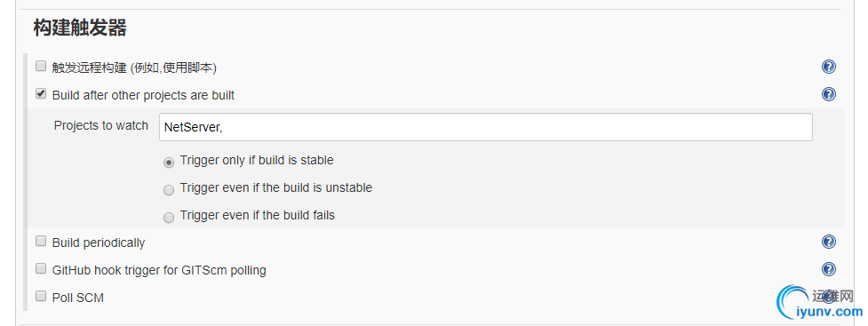
Task: Enable GitHub hook trigger checkbox
Action: [x=40, y=269]
